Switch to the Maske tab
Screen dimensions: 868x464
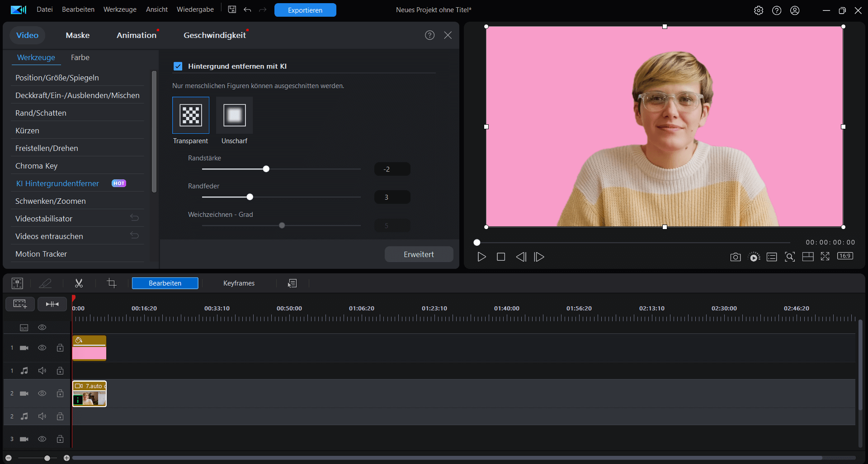[77, 35]
